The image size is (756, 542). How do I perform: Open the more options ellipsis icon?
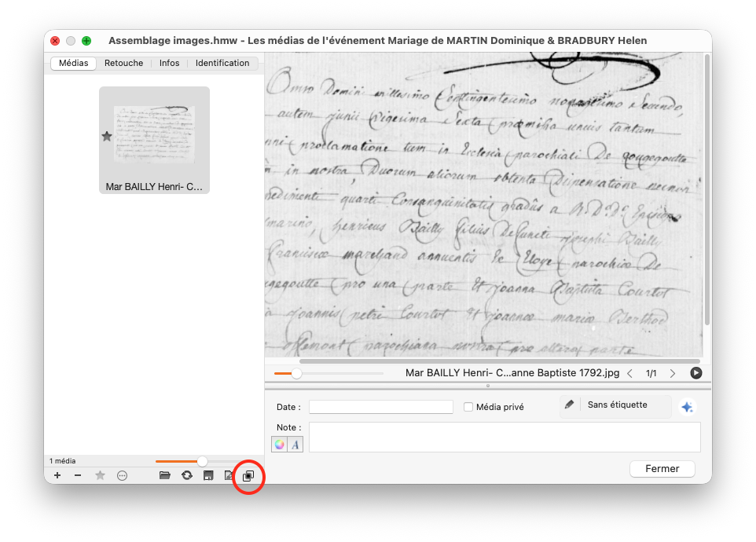(x=123, y=475)
